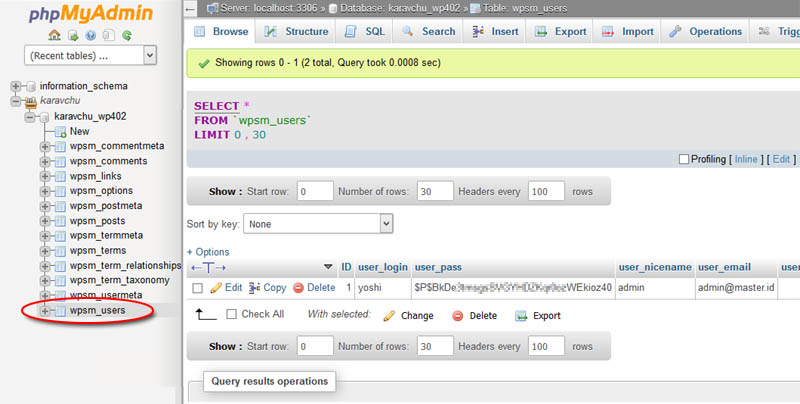
Task: Open the Insert tab
Action: 495,32
